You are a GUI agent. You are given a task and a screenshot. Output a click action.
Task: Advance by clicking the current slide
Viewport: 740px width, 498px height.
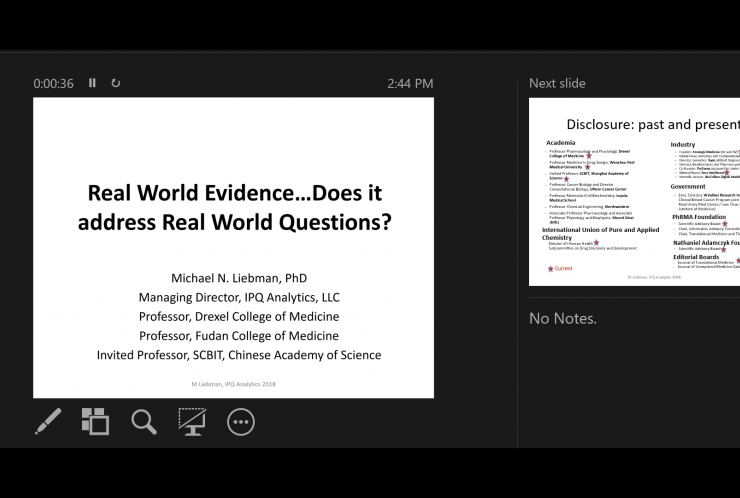[234, 248]
